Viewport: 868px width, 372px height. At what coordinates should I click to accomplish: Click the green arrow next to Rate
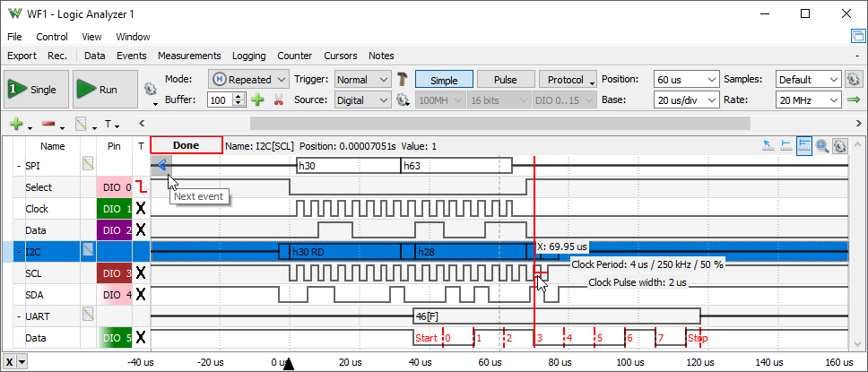(854, 100)
